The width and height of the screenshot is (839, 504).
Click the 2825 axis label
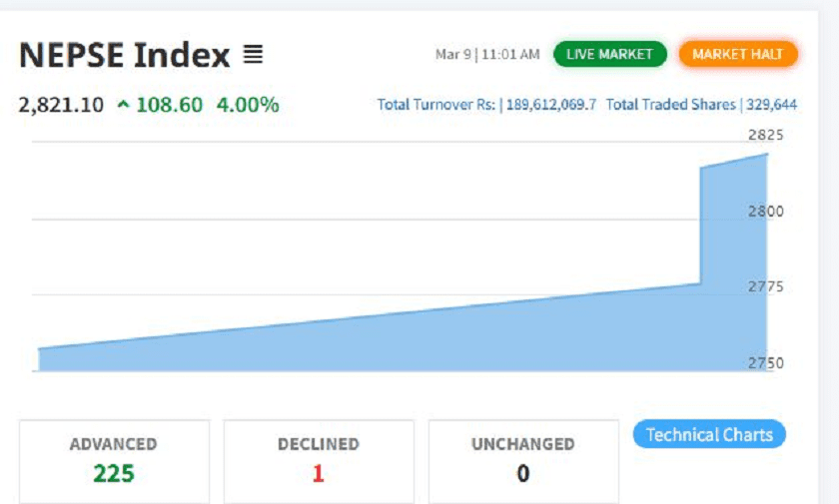click(765, 135)
